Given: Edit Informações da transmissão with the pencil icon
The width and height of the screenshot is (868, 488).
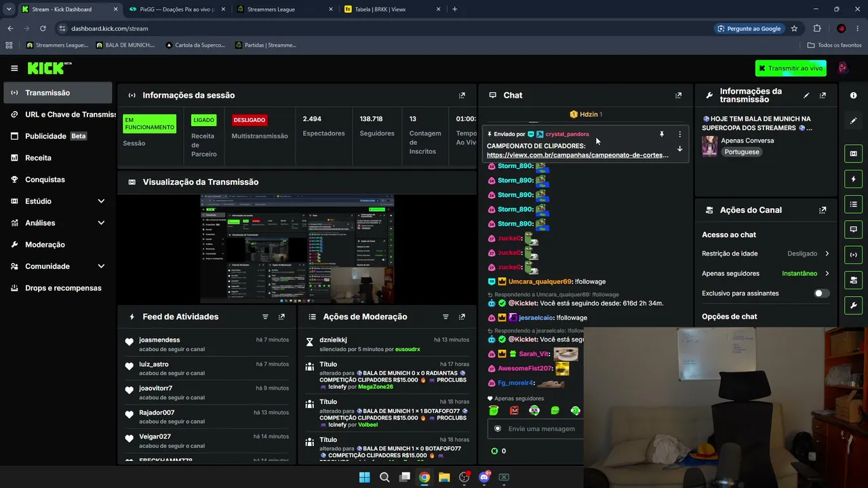Looking at the screenshot, I should pyautogui.click(x=806, y=96).
